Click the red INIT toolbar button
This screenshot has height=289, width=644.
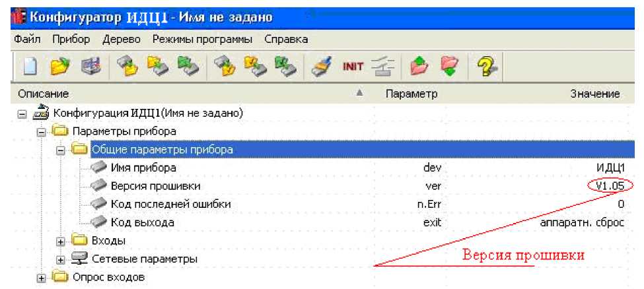coord(353,67)
